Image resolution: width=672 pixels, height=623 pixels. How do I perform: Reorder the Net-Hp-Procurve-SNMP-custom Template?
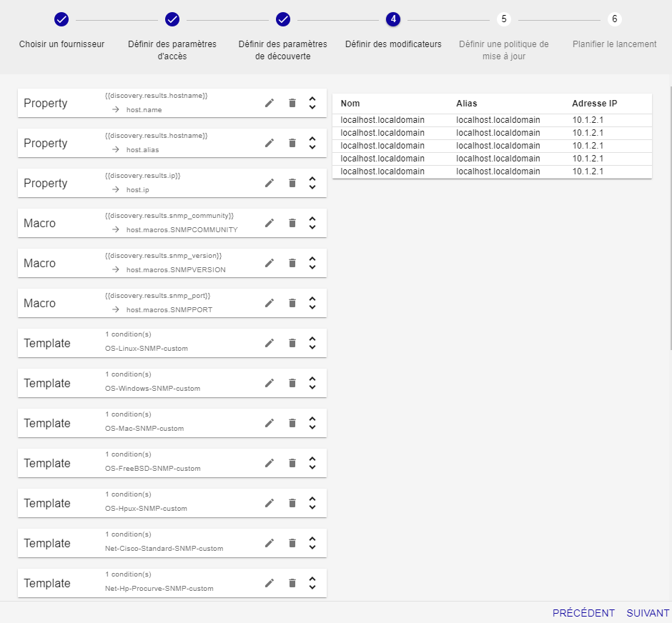(x=312, y=583)
